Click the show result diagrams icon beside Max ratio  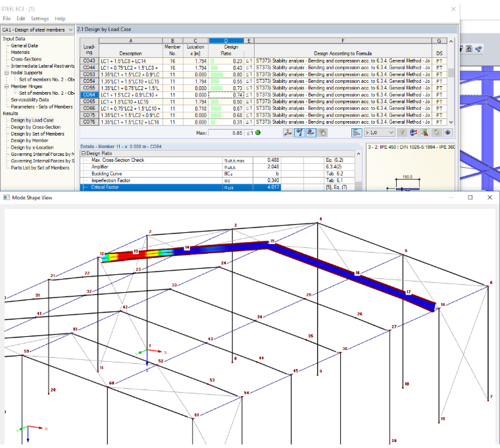288,133
